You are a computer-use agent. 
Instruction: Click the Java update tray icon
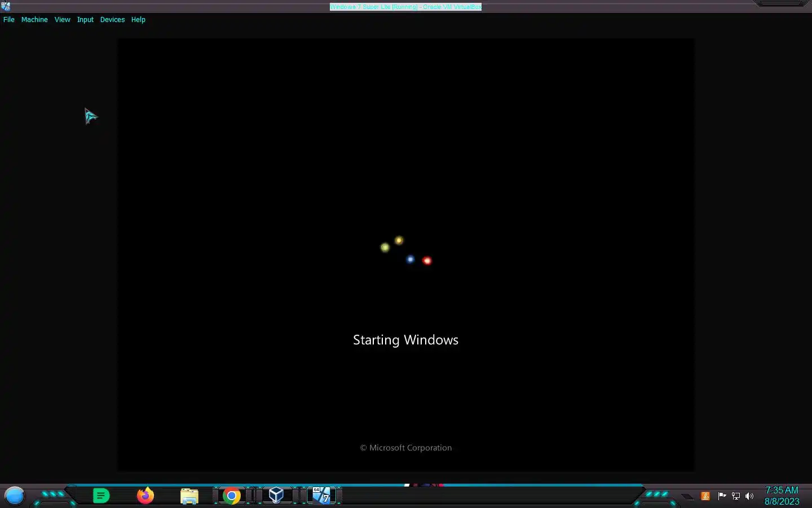[x=705, y=496]
